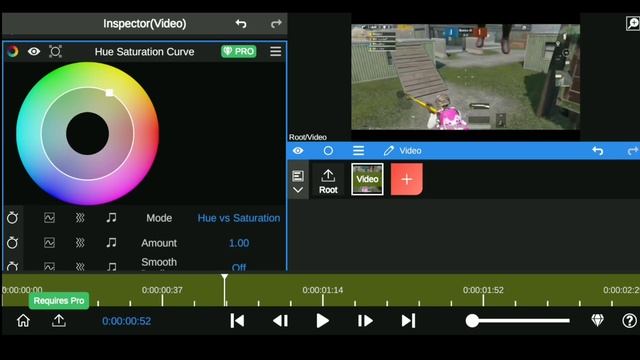Click undo arrow in blue layer toolbar
The height and width of the screenshot is (360, 640).
click(x=598, y=151)
